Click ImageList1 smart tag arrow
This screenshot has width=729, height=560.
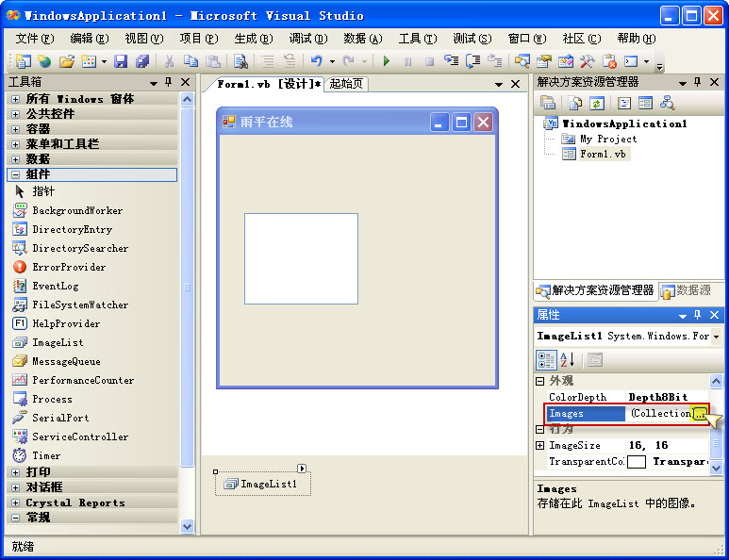click(x=302, y=468)
